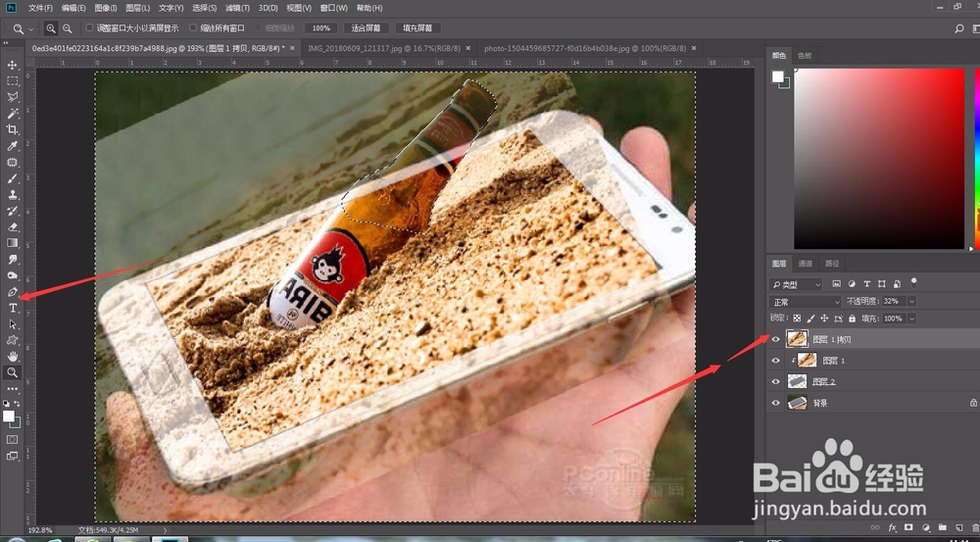The height and width of the screenshot is (542, 980).
Task: Select the Gradient tool
Action: [13, 243]
